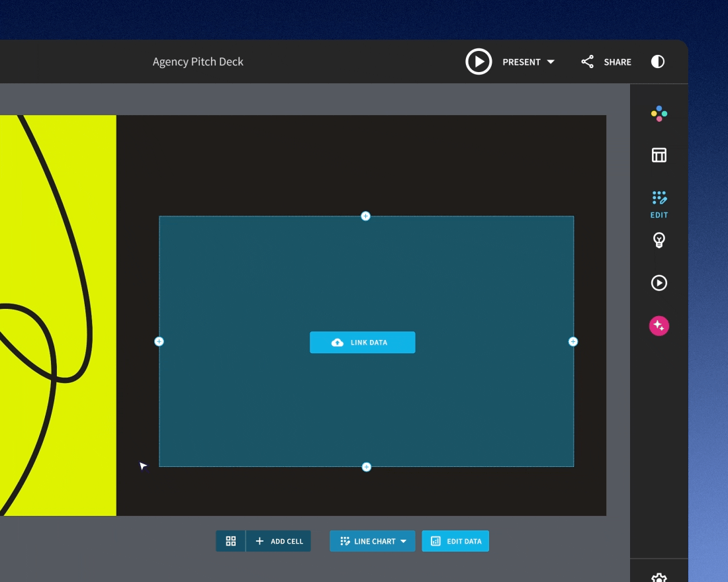This screenshot has width=728, height=582.
Task: Click the right add handle of chart cell
Action: coord(573,341)
